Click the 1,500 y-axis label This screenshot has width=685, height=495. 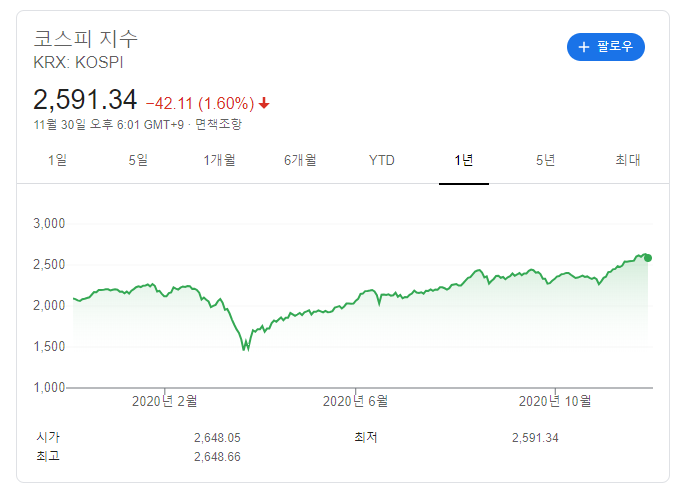point(49,346)
